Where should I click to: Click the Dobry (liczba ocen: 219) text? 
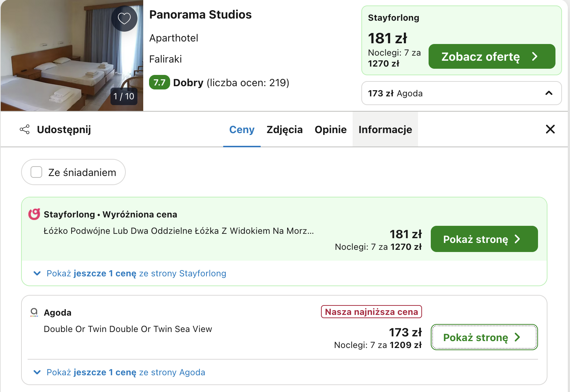point(231,83)
